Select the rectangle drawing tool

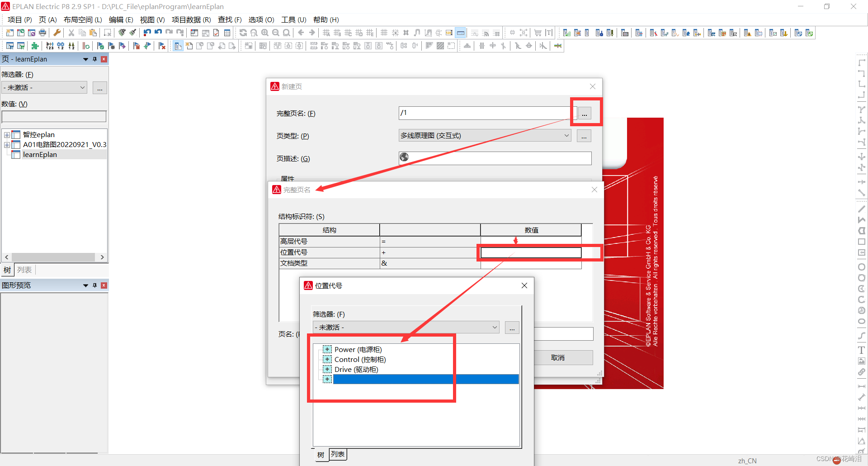[x=862, y=242]
